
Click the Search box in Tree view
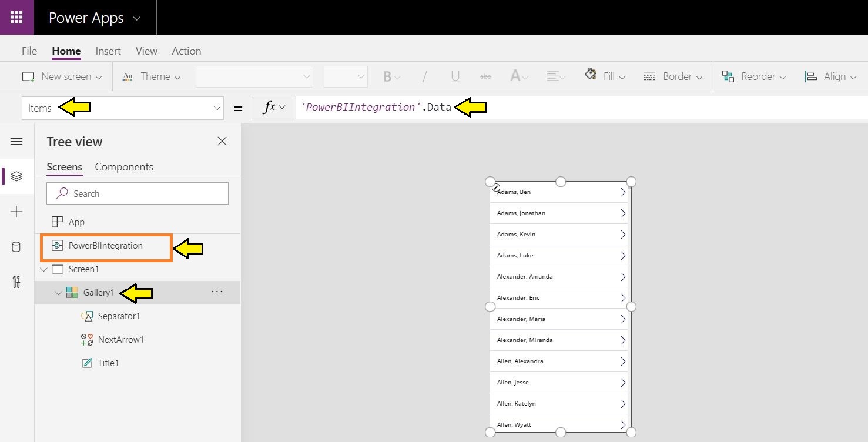click(x=137, y=193)
